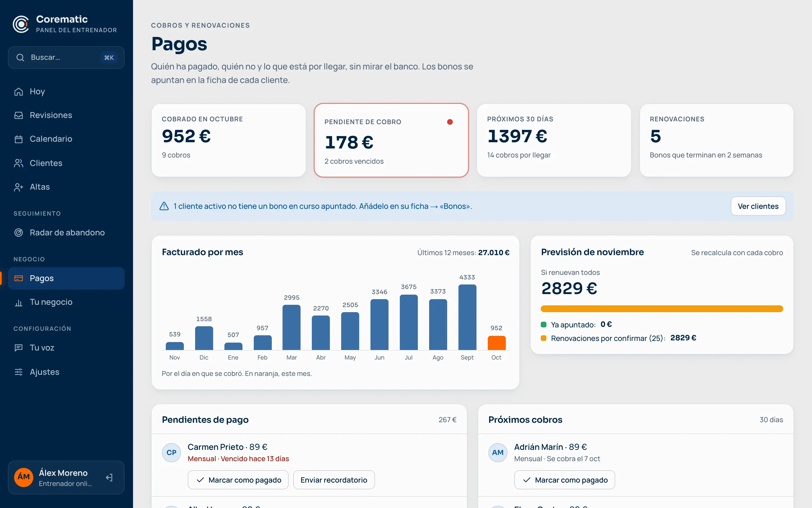Open Tu negocio in the sidebar
The width and height of the screenshot is (812, 508).
click(x=66, y=302)
